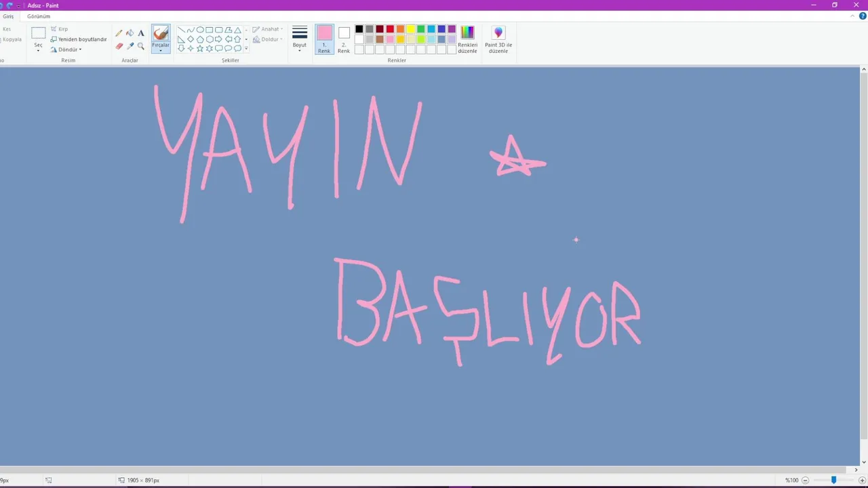
Task: Expand the Döndür rotate menu
Action: 66,49
